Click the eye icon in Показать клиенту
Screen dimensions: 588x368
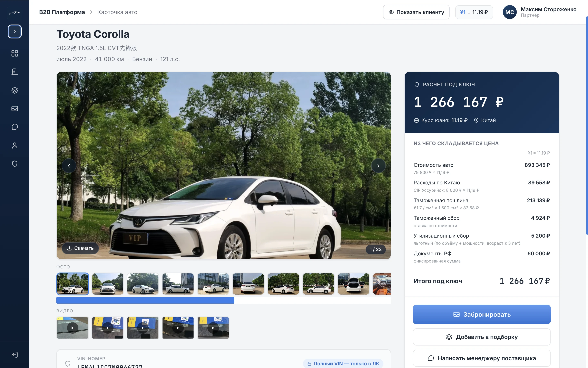[x=391, y=12]
